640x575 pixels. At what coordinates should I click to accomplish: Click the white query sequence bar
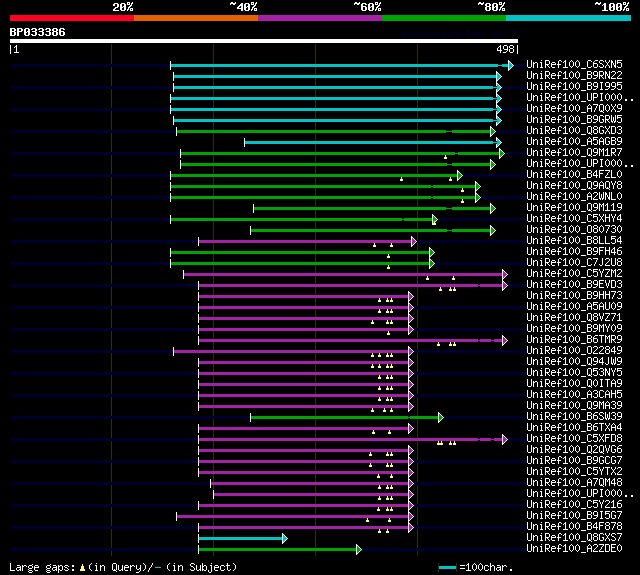[264, 41]
